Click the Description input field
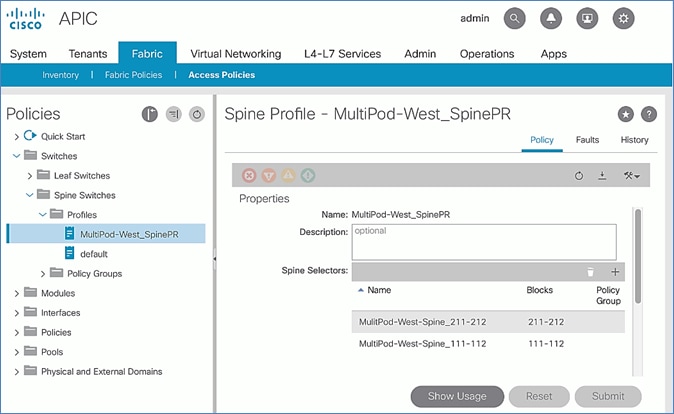The image size is (674, 414). [484, 242]
